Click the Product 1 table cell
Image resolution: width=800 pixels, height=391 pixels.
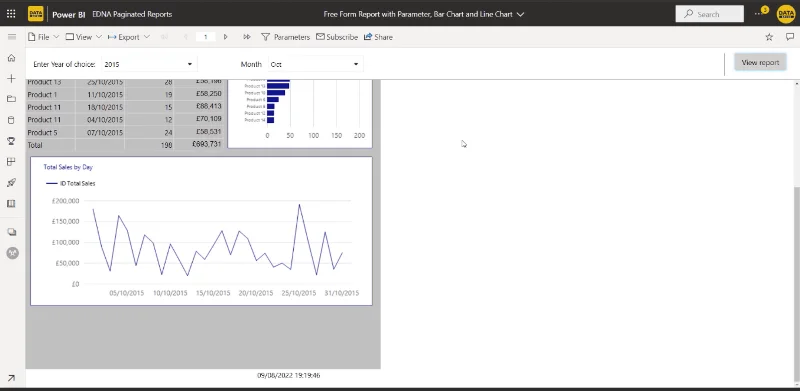[51, 94]
